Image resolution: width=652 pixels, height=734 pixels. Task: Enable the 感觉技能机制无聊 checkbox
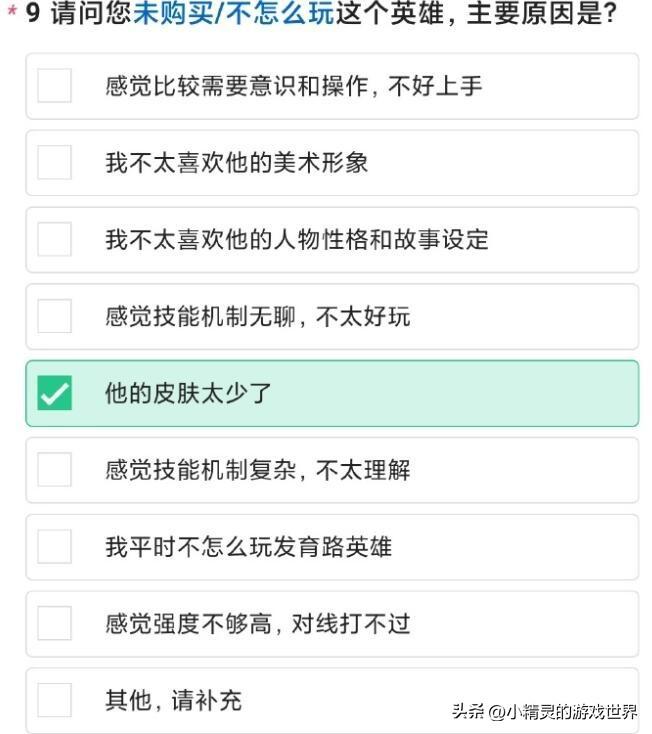click(x=54, y=316)
